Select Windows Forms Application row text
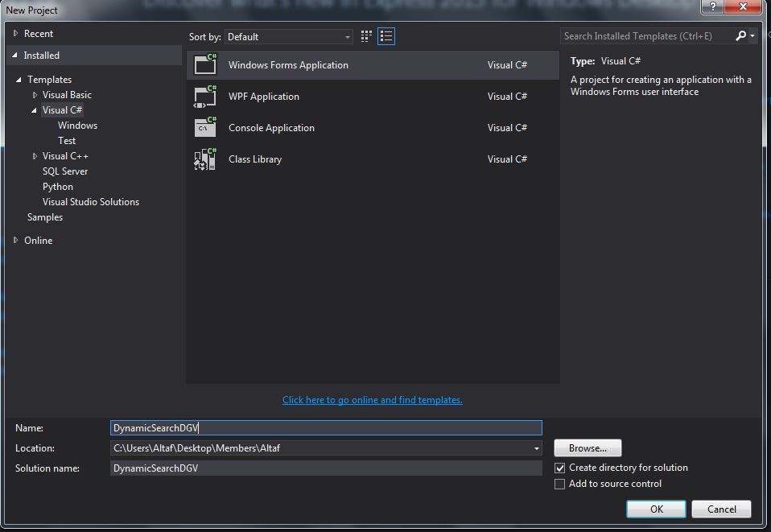Screen dimensions: 771x532 pos(288,65)
